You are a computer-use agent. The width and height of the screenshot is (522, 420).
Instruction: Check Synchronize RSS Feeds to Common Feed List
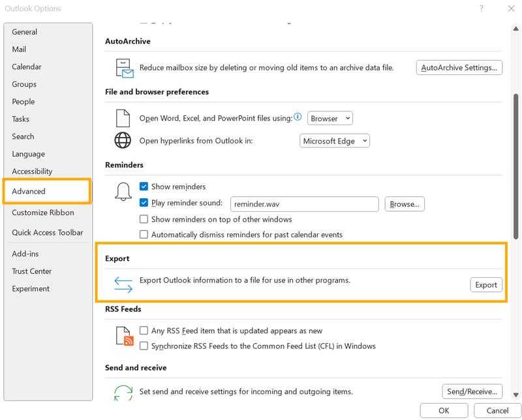[144, 346]
